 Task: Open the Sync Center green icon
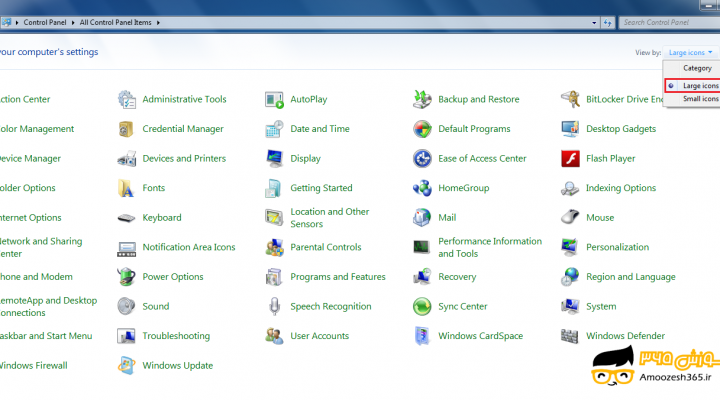(422, 306)
